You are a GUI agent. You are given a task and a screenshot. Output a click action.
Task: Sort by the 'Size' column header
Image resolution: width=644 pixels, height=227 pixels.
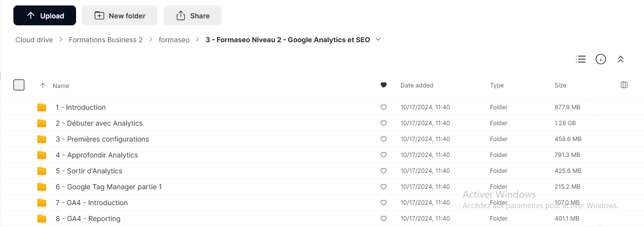[560, 85]
